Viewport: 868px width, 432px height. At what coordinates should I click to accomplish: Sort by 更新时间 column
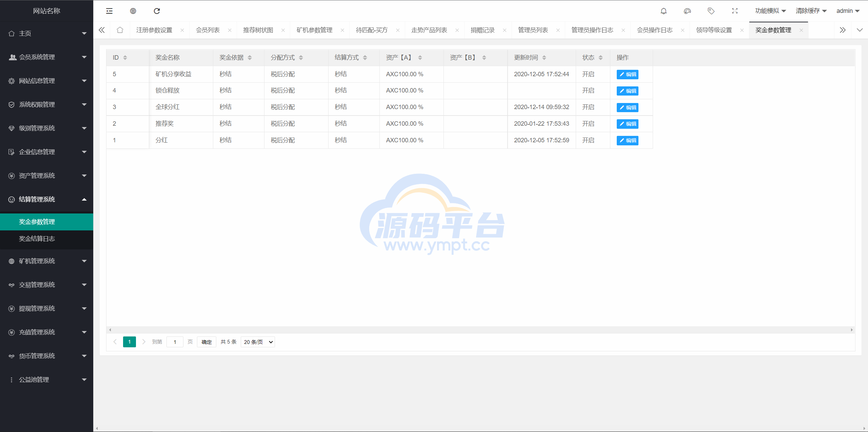544,58
